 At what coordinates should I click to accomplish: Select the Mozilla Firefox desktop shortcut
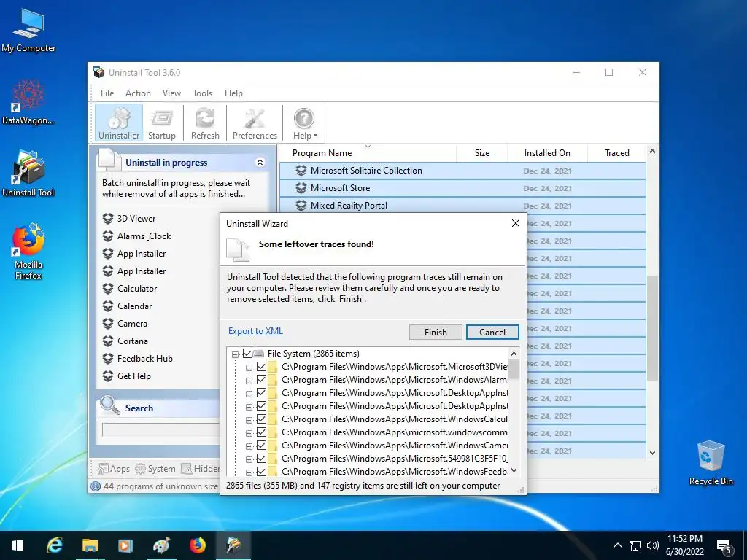pyautogui.click(x=28, y=251)
